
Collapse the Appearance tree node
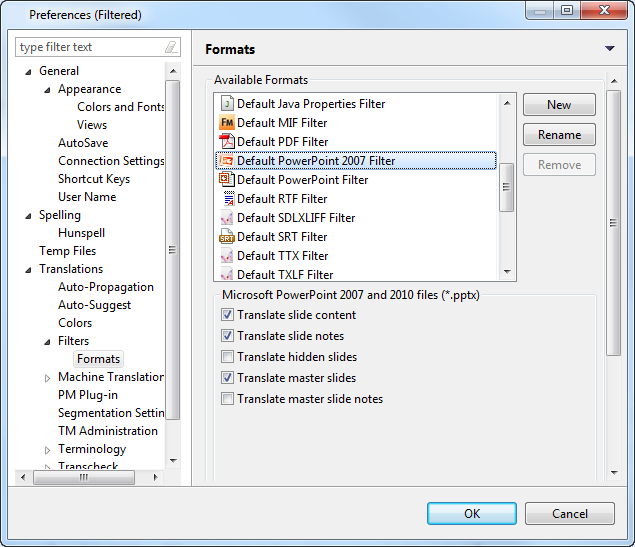point(47,90)
